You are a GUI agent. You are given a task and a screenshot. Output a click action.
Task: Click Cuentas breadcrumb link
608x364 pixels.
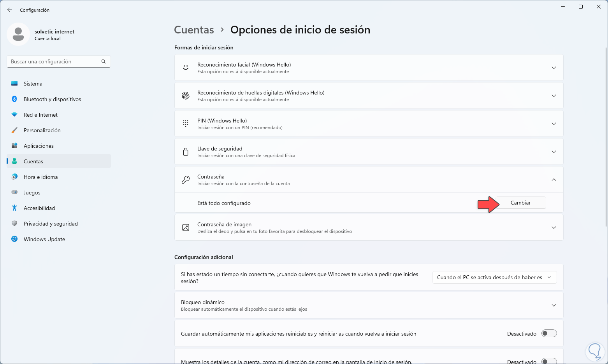click(194, 30)
